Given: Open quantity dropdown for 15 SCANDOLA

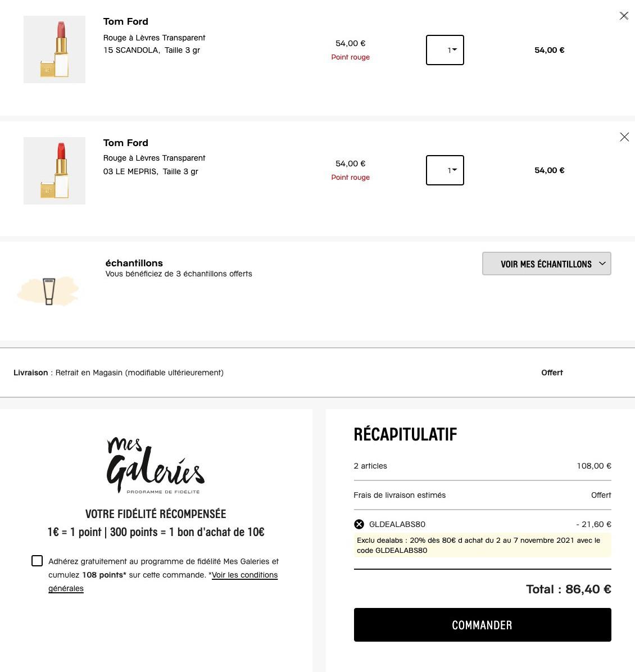Looking at the screenshot, I should 445,50.
